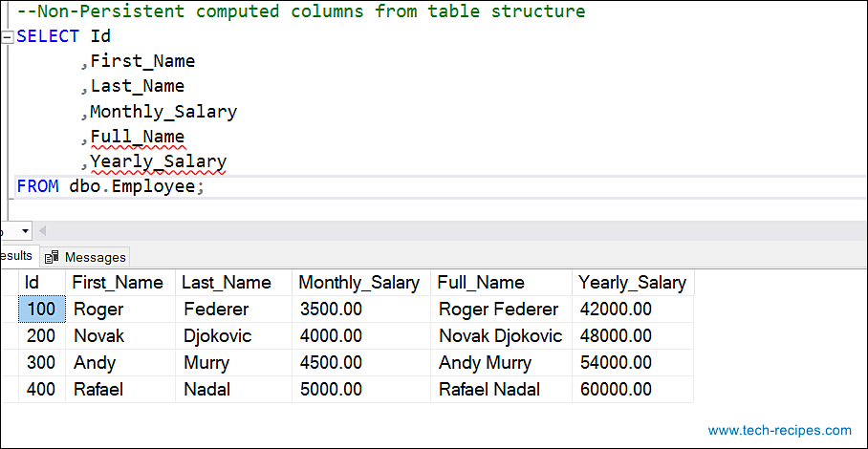Click the underlined Yearly_Salary in the query

point(159,161)
